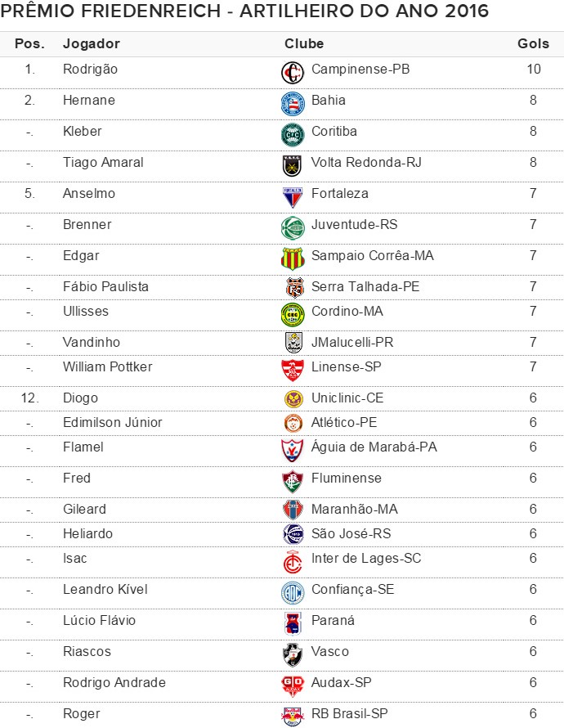
Task: Click the Bahia club crest
Action: (x=293, y=104)
